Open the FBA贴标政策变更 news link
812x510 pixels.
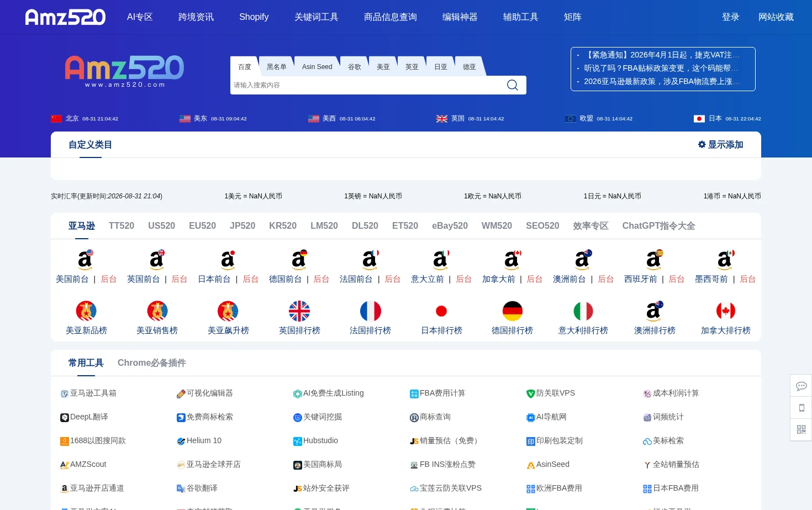coord(661,68)
